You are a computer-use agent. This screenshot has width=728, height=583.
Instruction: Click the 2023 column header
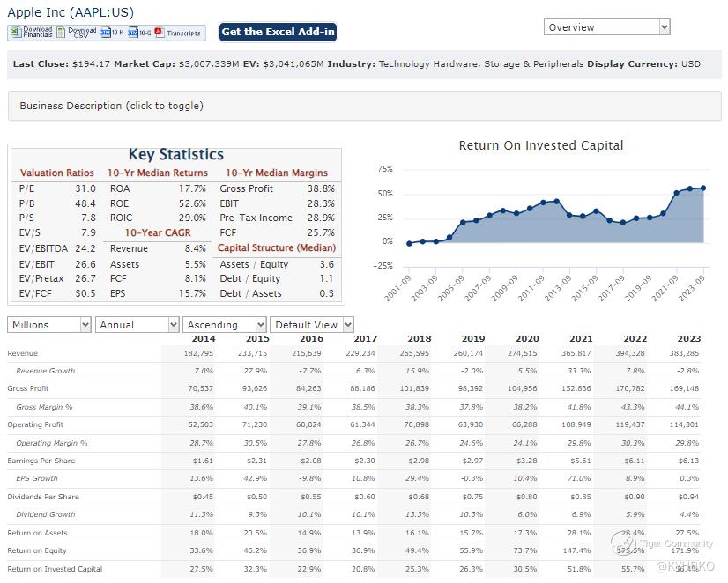687,339
